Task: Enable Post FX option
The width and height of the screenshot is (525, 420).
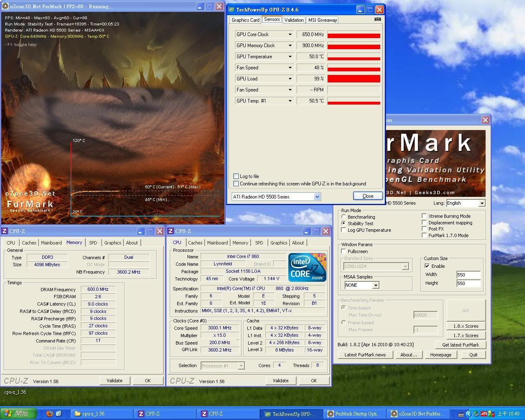Action: pos(424,229)
